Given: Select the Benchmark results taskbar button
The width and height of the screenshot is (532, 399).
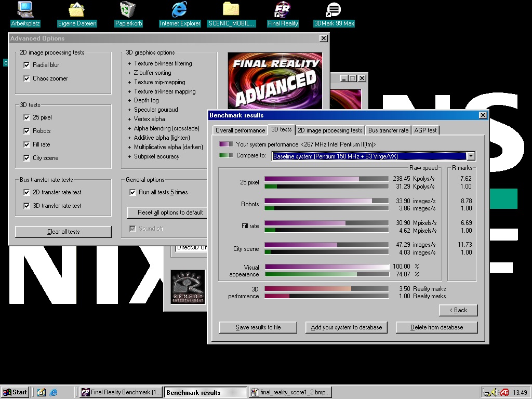Looking at the screenshot, I should pos(206,392).
